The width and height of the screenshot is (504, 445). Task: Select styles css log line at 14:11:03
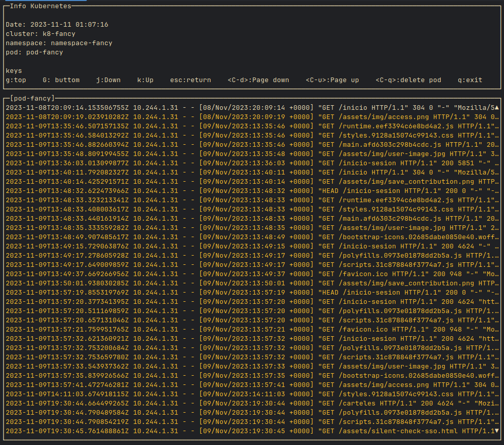click(x=252, y=394)
